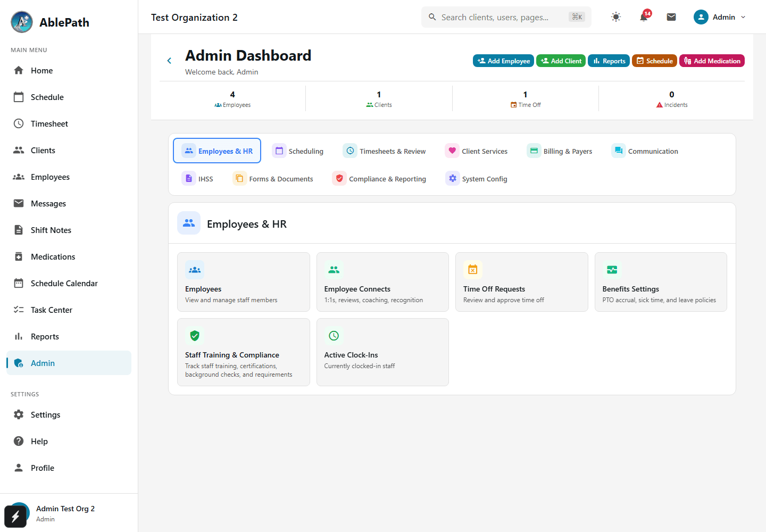Click the blue Reports header button

pyautogui.click(x=609, y=61)
